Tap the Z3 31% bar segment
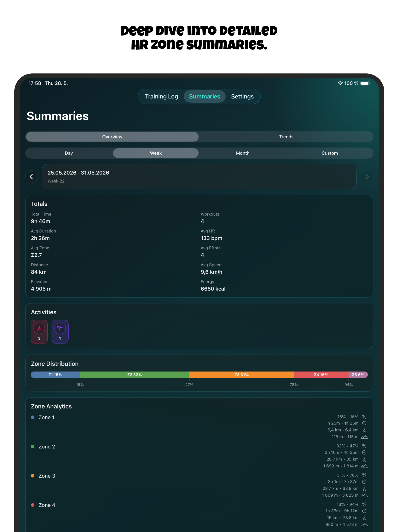Screen dimensions: 399x532 [242, 375]
